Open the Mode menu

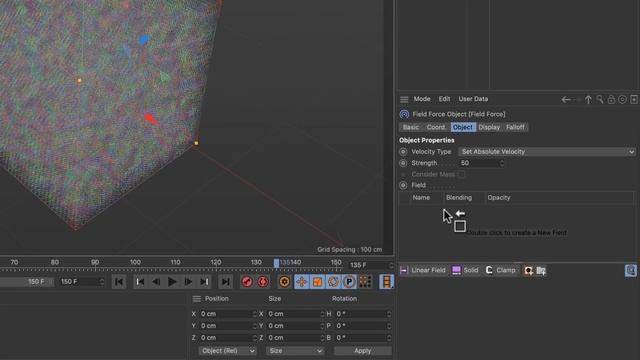pos(422,99)
